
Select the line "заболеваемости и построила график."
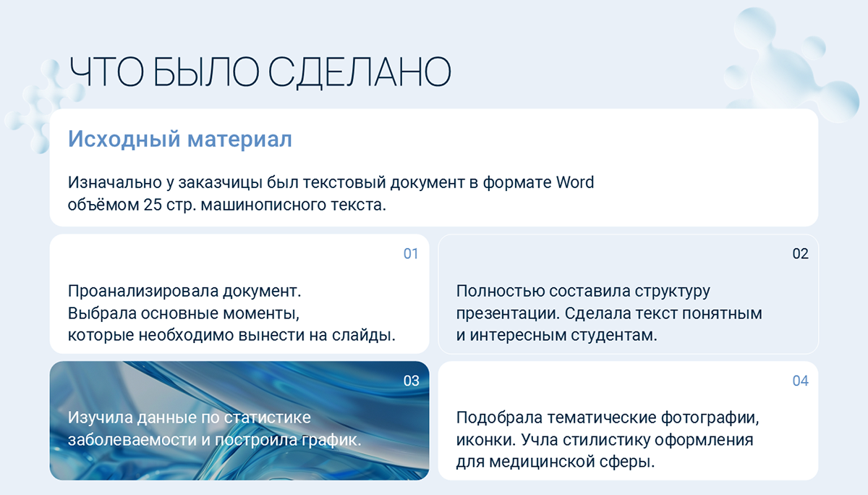coord(215,440)
